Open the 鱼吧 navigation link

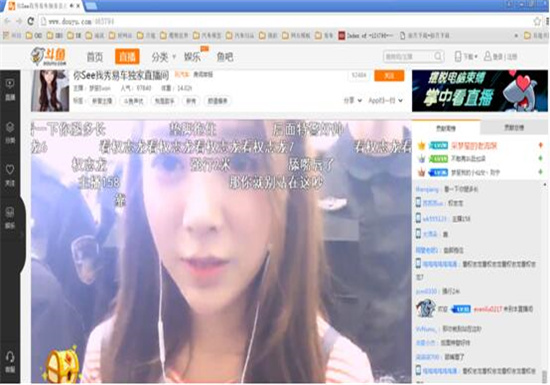225,57
